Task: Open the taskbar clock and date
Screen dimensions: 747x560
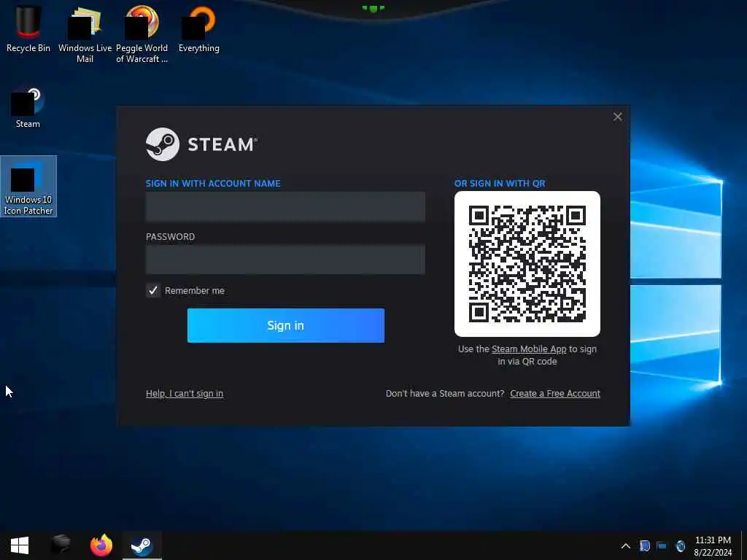Action: 713,546
